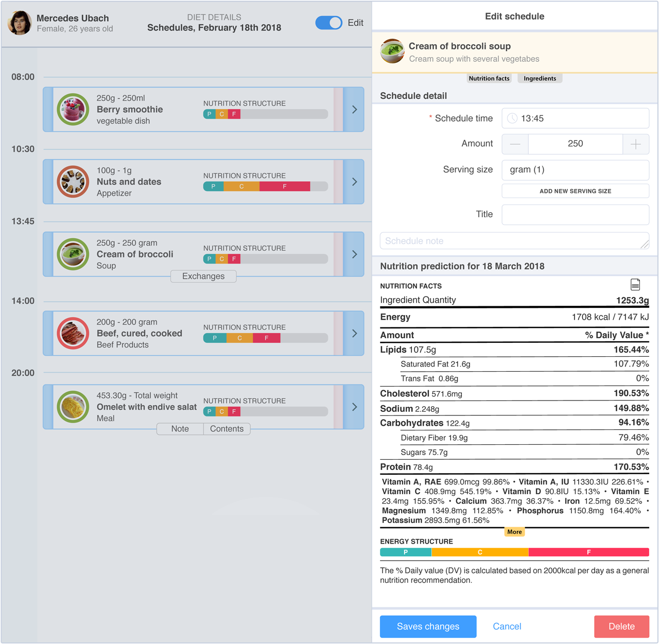
Task: Expand the Nuts and dates chevron
Action: click(354, 182)
